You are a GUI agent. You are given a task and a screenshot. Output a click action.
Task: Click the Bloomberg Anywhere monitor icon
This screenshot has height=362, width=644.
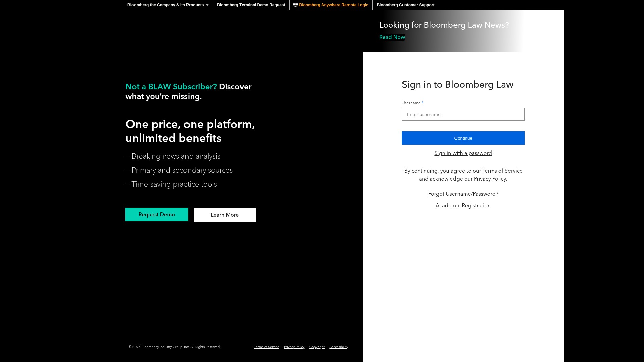296,5
